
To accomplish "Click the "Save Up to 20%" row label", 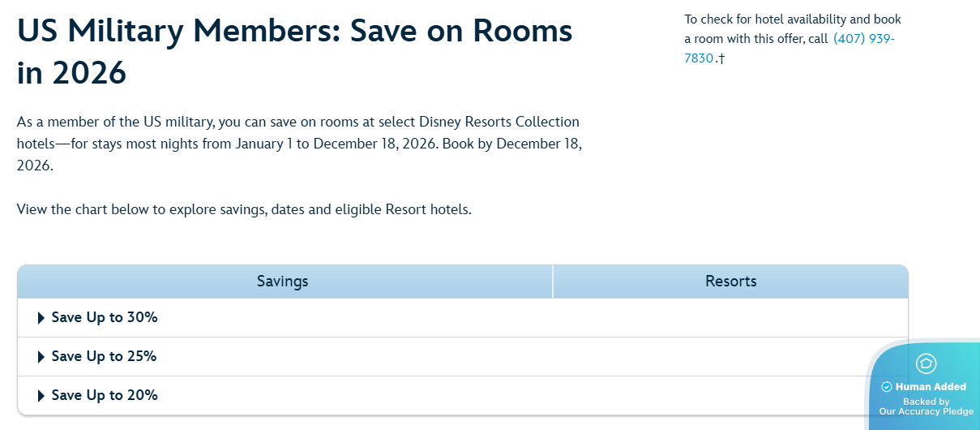I will pyautogui.click(x=105, y=396).
